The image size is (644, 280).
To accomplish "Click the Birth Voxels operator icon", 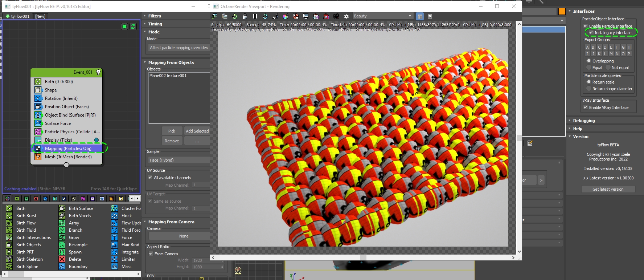I will coord(62,216).
